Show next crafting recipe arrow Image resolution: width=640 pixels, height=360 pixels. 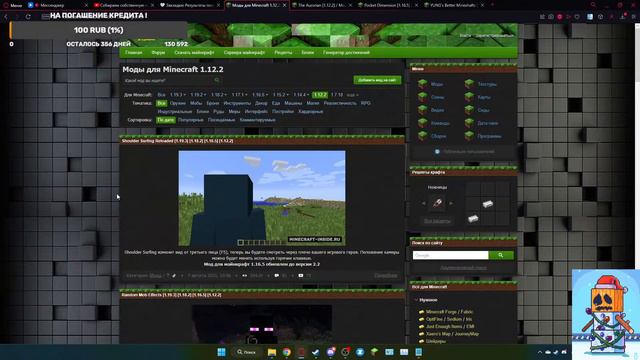coord(451,203)
